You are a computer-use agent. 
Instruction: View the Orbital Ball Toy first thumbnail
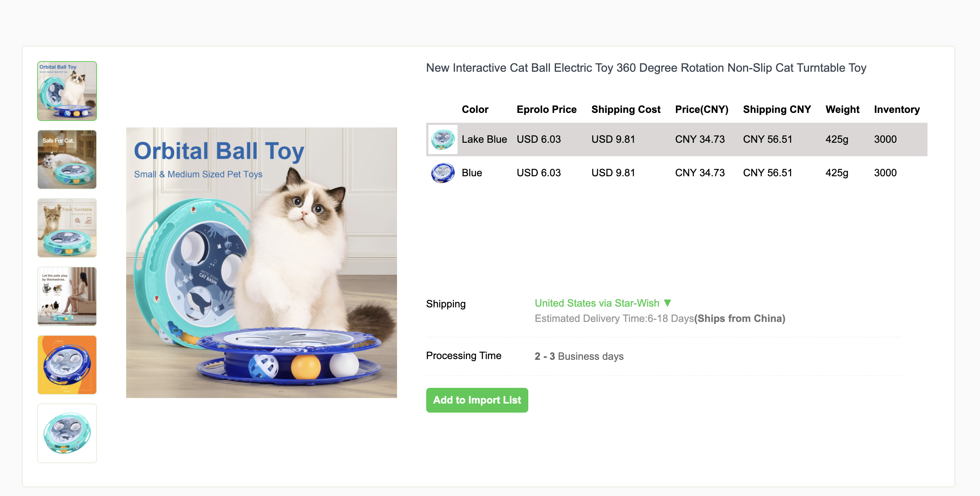click(67, 91)
